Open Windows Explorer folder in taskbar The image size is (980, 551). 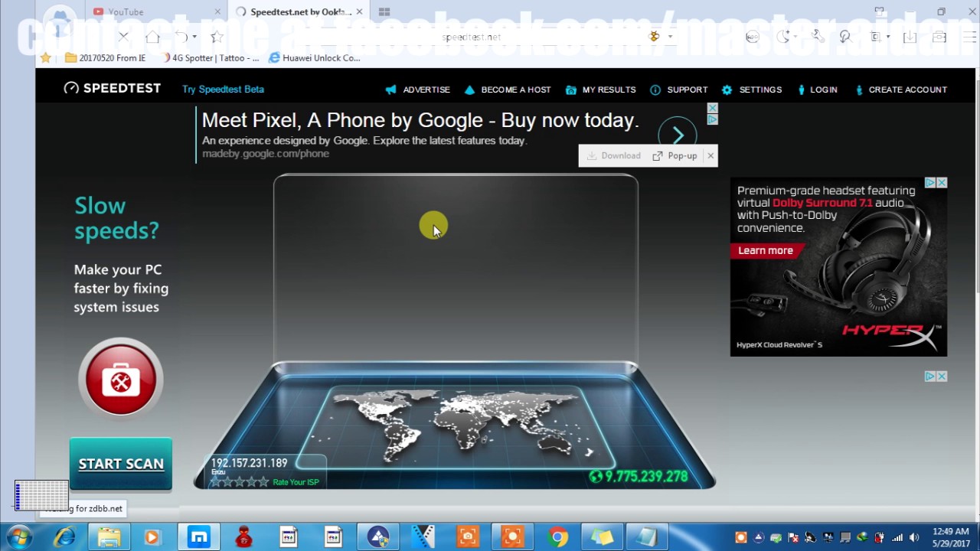point(109,537)
